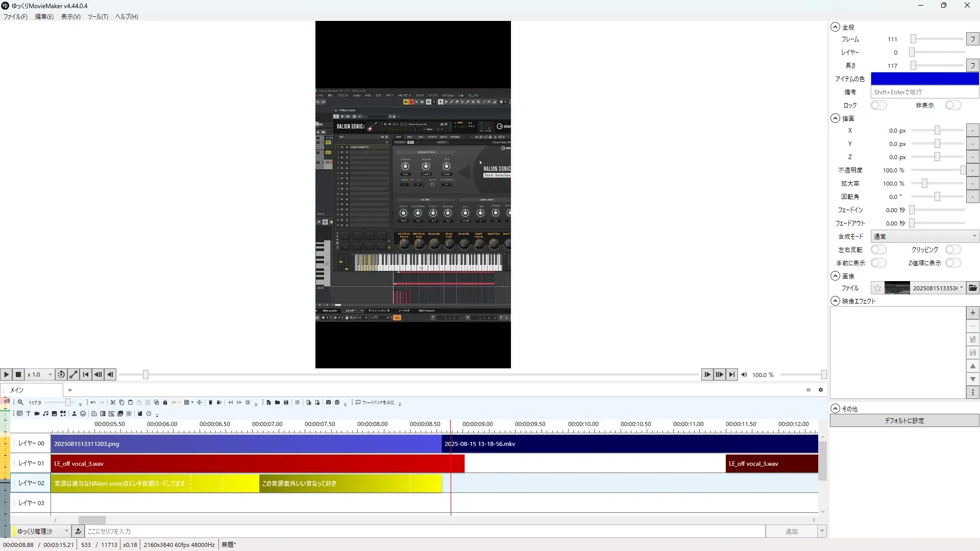This screenshot has height=551, width=980.
Task: Toggle the ロック lock switch
Action: [878, 105]
